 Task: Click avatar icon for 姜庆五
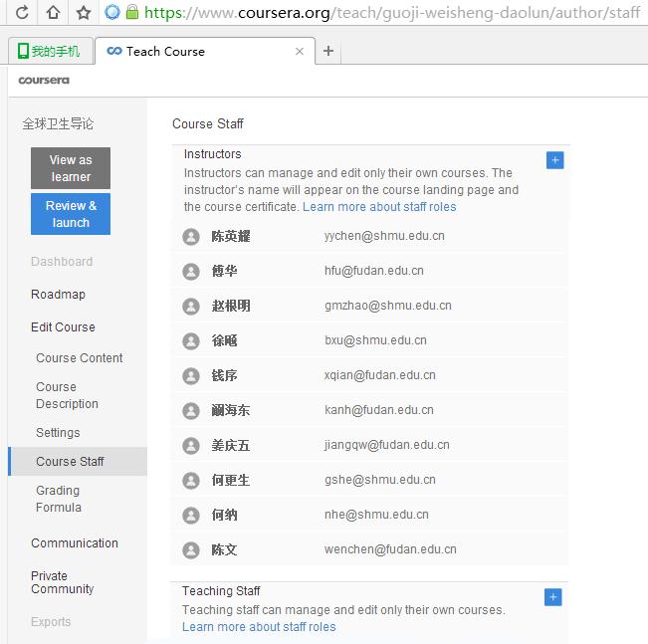[x=191, y=446]
